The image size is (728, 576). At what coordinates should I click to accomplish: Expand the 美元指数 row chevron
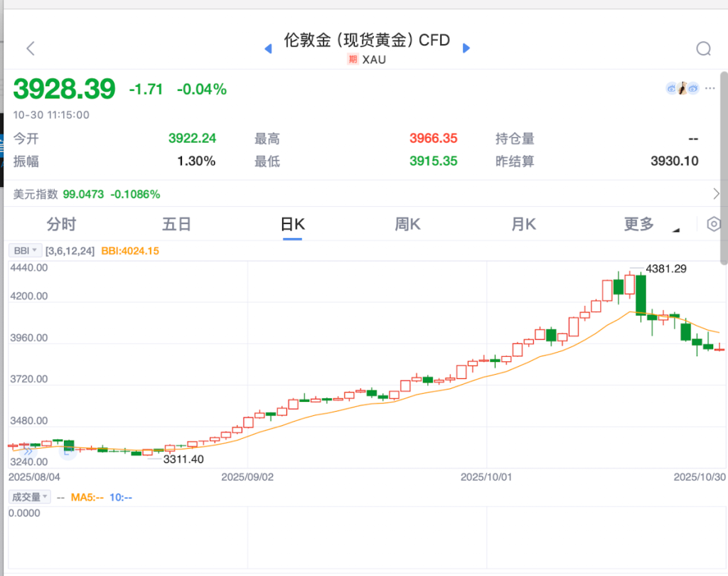pyautogui.click(x=715, y=194)
